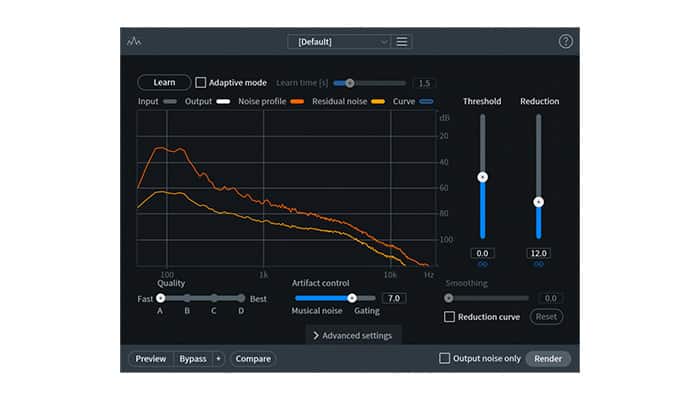This screenshot has height=400, width=700.
Task: Open the help question mark icon
Action: 566,42
